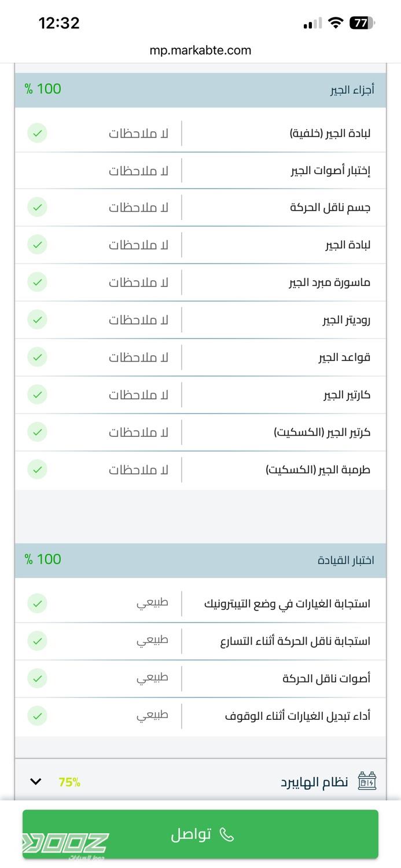Click the check icon next to كارتير الجير
Viewport: 401px width, 868px height.
click(x=37, y=395)
